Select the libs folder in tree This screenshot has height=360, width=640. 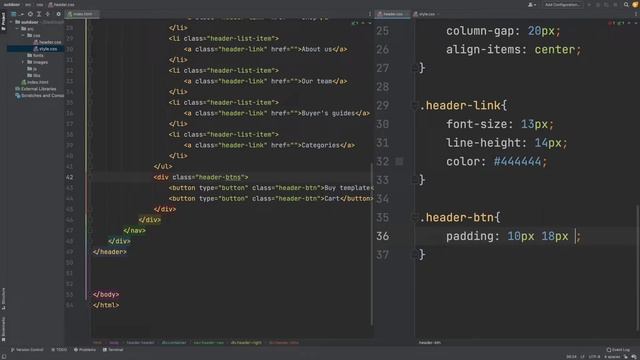pos(33,75)
